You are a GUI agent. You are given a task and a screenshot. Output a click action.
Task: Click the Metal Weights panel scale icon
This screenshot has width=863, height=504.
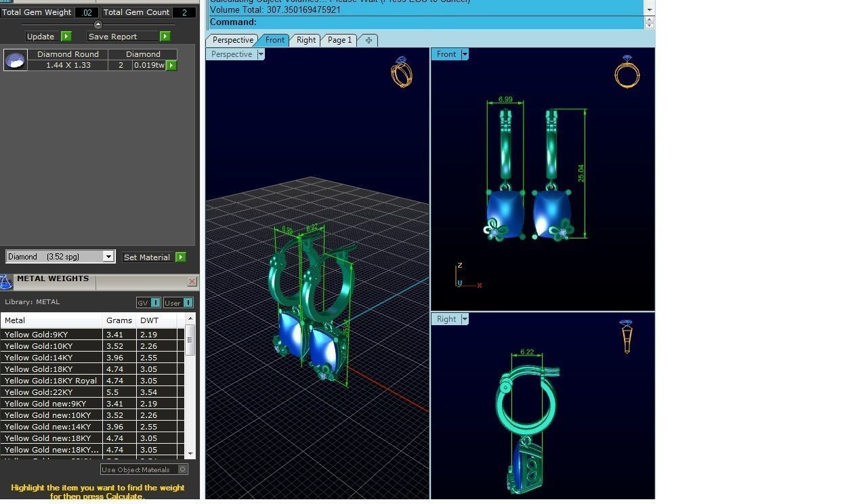[x=6, y=281]
